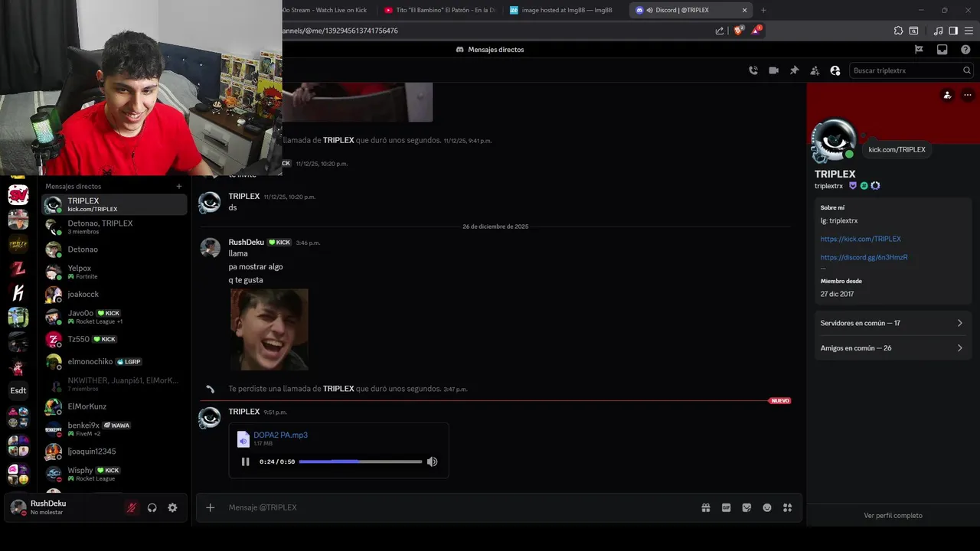
Task: Open the Discord inbox icon
Action: [942, 49]
